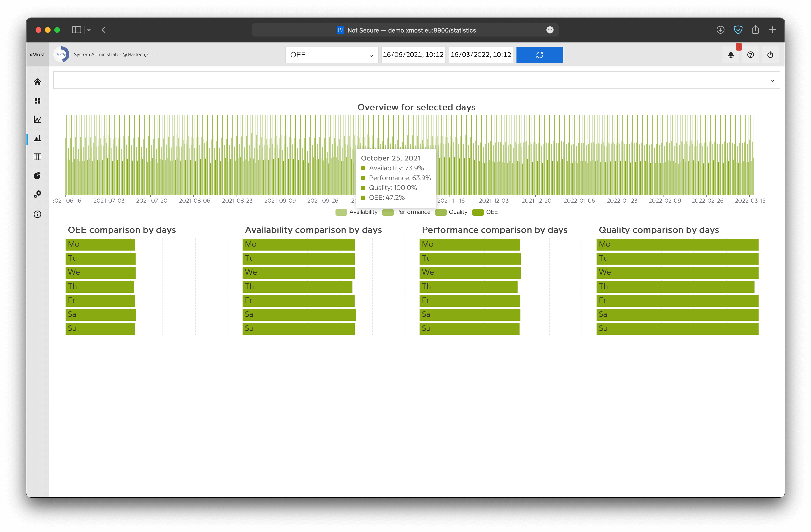Open the dashboard tiles icon

pos(37,101)
